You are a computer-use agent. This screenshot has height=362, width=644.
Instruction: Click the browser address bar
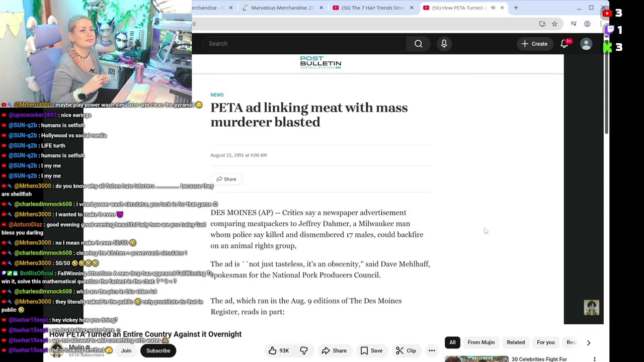[x=362, y=24]
